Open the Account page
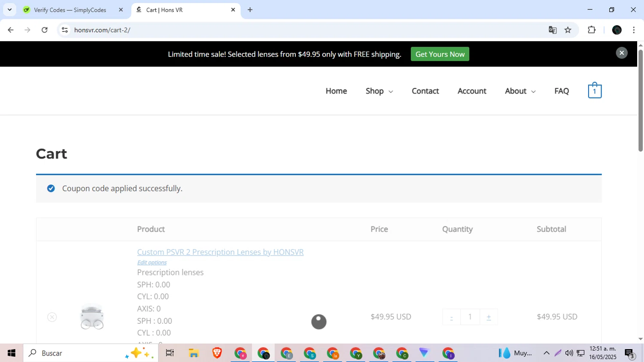This screenshot has width=644, height=362. [472, 91]
